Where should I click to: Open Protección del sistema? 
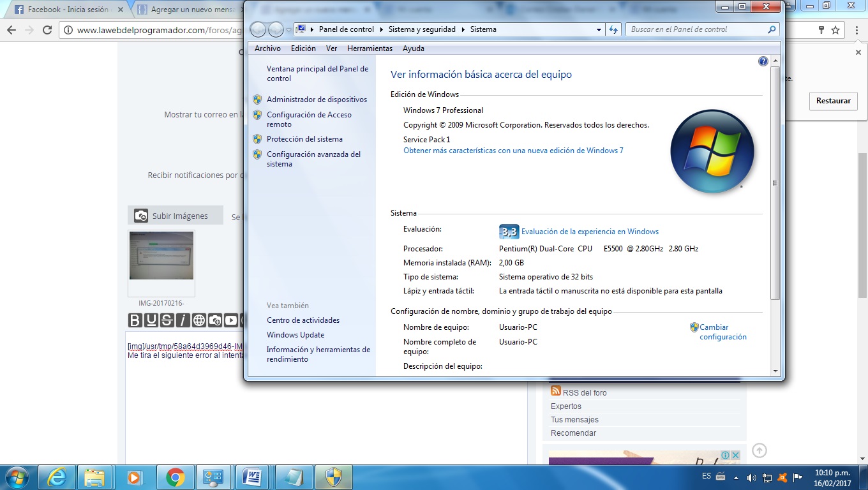[304, 139]
